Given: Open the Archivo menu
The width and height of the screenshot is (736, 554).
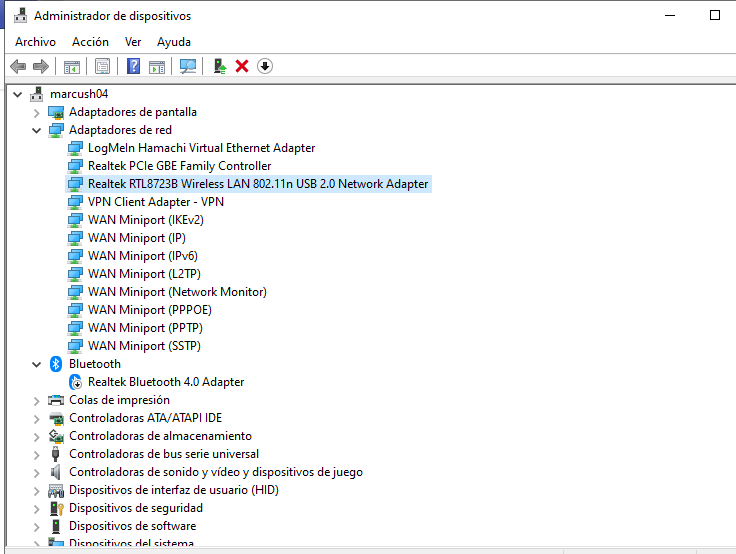Looking at the screenshot, I should pyautogui.click(x=35, y=42).
